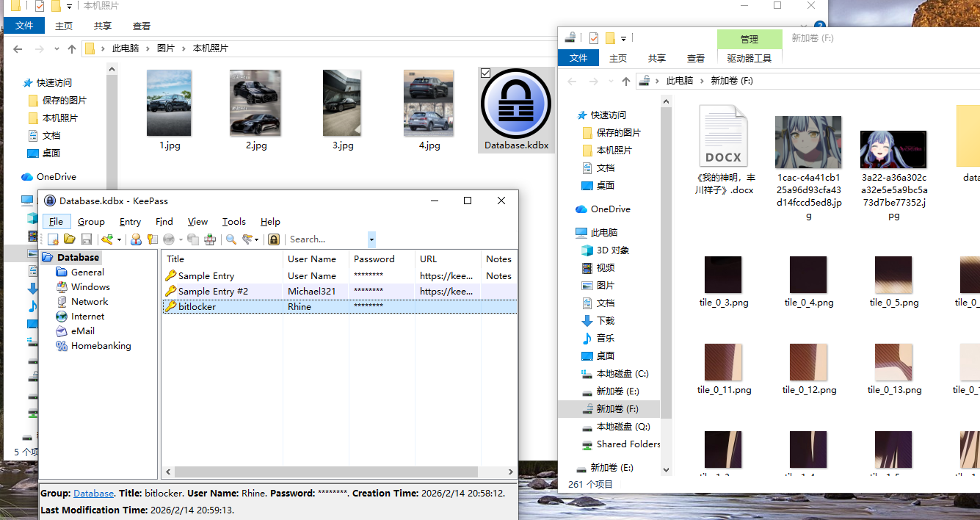This screenshot has height=520, width=980.
Task: Open the Tools menu in KeePass
Action: click(x=234, y=221)
